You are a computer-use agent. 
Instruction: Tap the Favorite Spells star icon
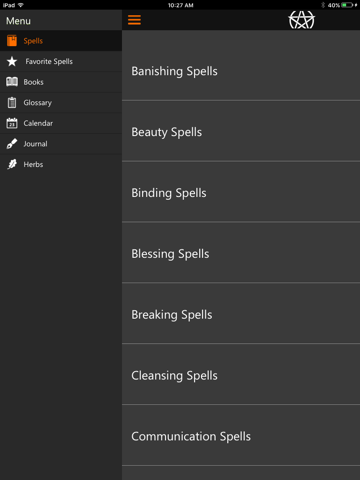(12, 61)
